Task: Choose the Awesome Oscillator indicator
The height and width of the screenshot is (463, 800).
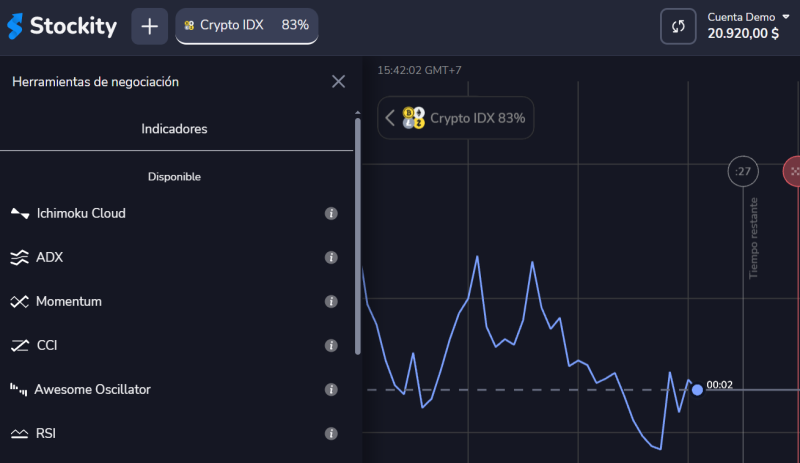Action: coord(92,389)
